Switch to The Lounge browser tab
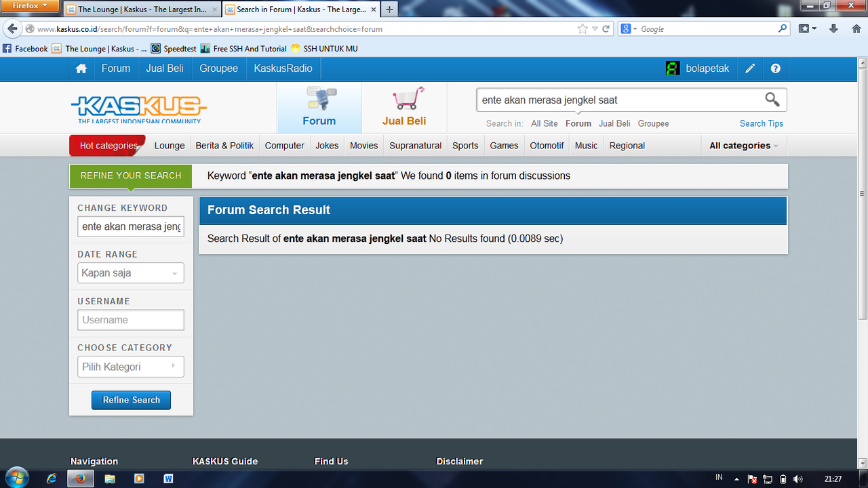868x488 pixels. coord(141,9)
